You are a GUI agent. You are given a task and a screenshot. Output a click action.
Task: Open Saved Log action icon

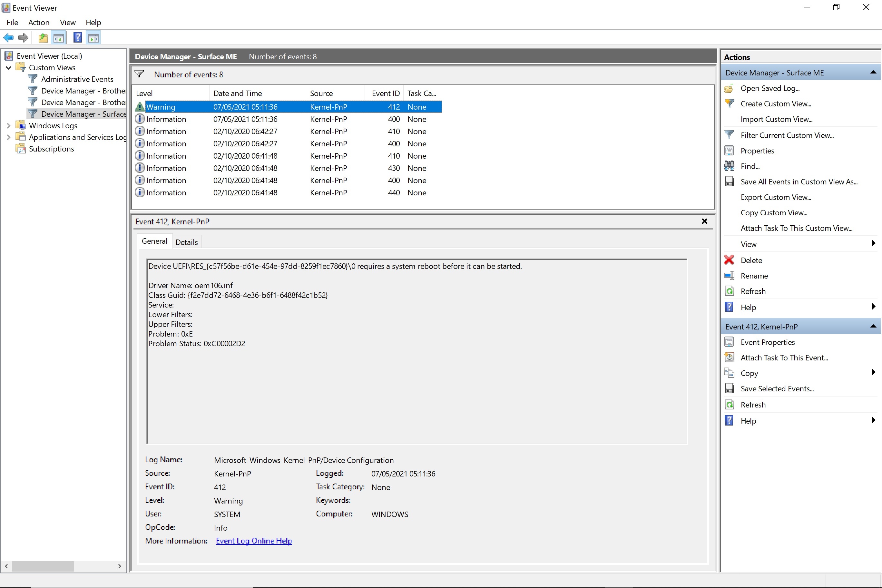pyautogui.click(x=729, y=89)
